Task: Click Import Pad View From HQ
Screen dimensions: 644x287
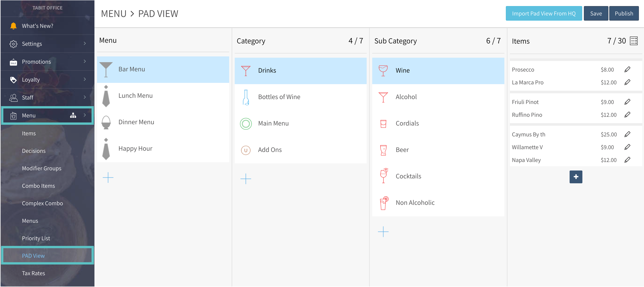Action: coord(544,14)
